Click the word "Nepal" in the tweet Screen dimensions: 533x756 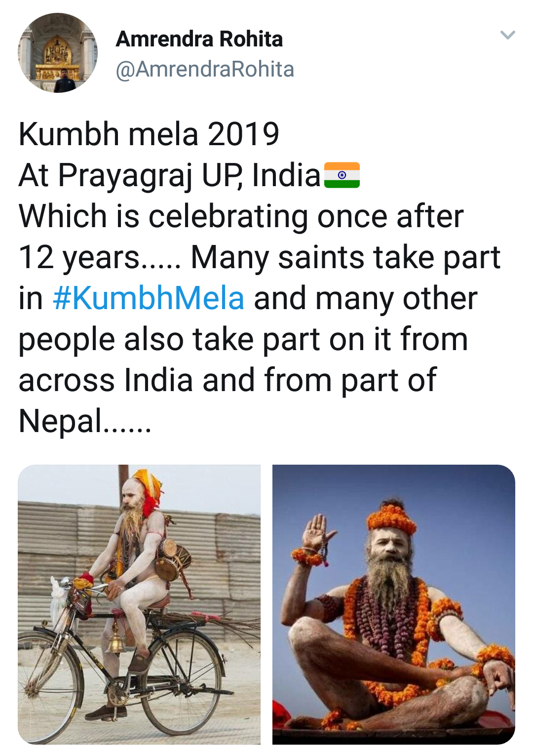tap(60, 421)
